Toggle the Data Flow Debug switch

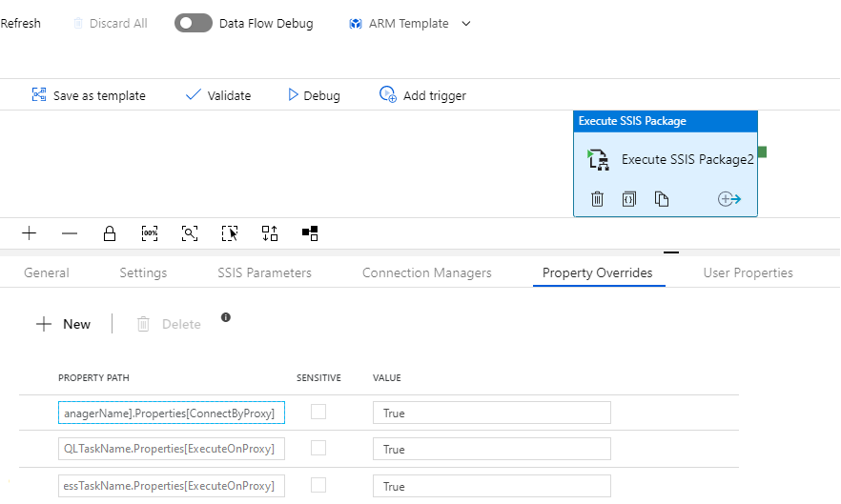click(x=194, y=23)
